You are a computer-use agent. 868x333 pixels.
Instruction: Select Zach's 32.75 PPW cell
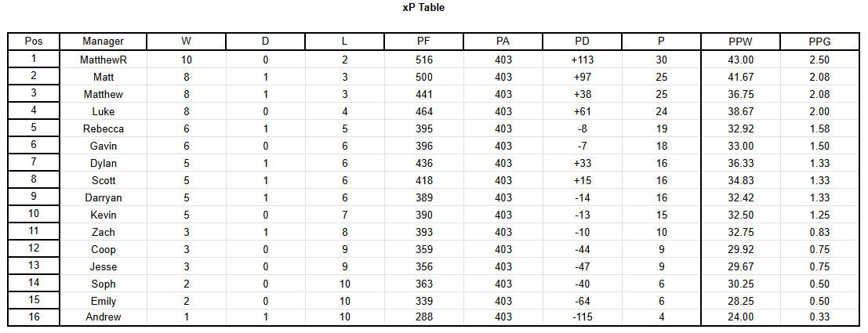(x=741, y=233)
